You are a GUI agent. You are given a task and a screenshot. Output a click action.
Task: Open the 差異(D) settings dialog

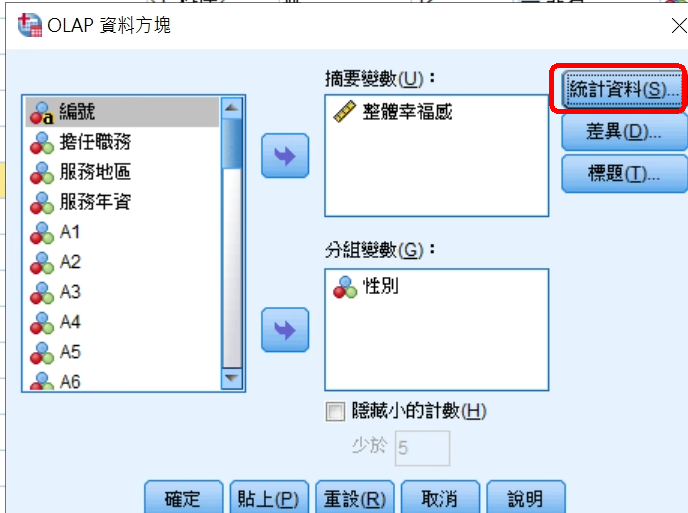click(x=624, y=132)
